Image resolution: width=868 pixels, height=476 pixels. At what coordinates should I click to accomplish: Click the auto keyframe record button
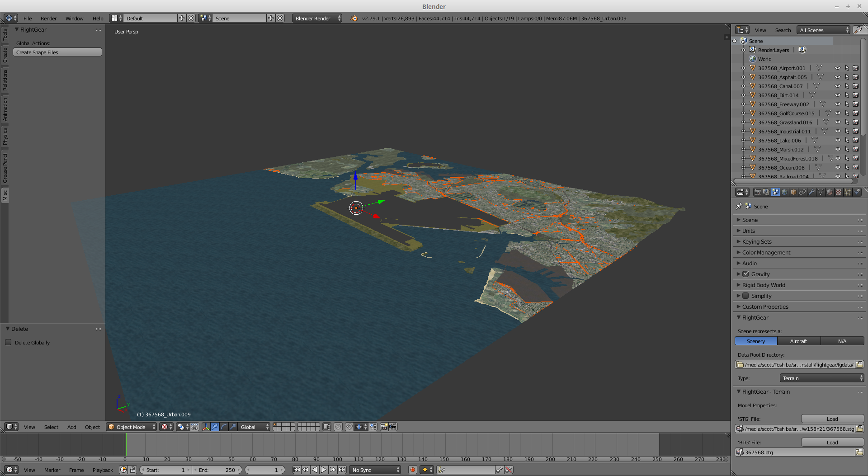(x=412, y=470)
